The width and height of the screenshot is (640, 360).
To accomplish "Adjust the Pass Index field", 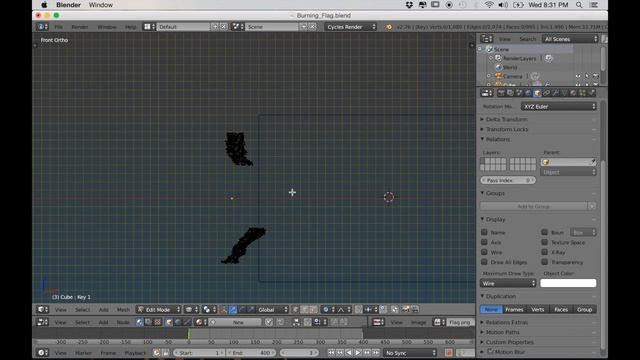I will click(508, 180).
